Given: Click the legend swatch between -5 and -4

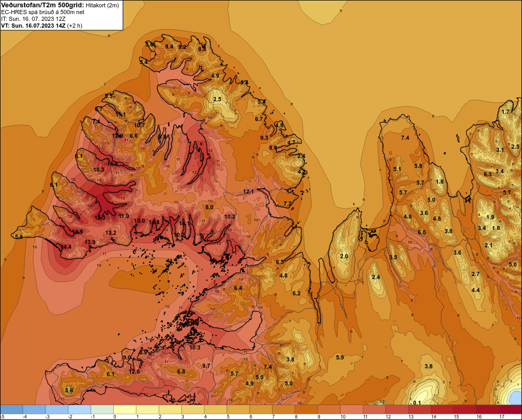Looking at the screenshot, I should tap(11, 410).
